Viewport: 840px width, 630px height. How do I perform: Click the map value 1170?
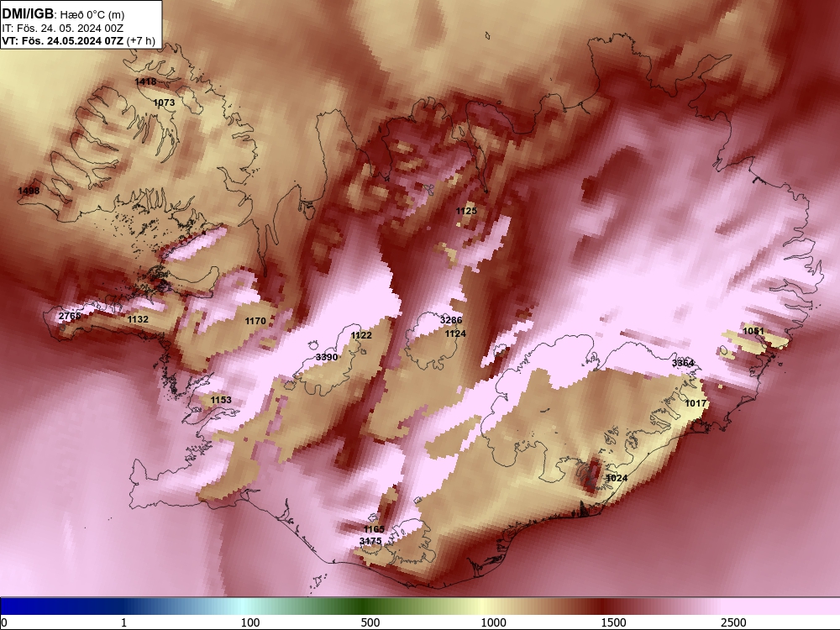pos(255,321)
